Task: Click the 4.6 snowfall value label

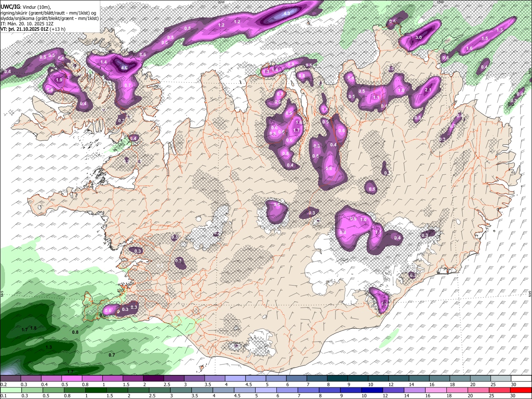Action: [x=124, y=68]
